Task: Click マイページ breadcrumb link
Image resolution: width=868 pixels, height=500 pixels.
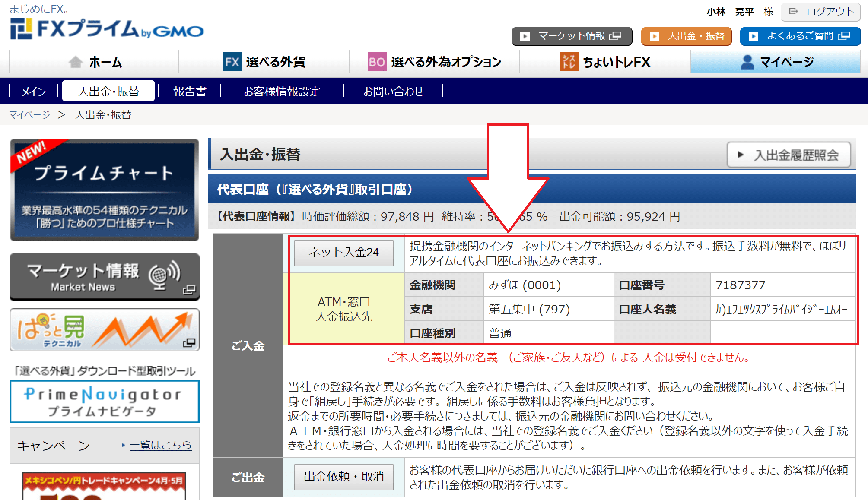Action: point(30,115)
